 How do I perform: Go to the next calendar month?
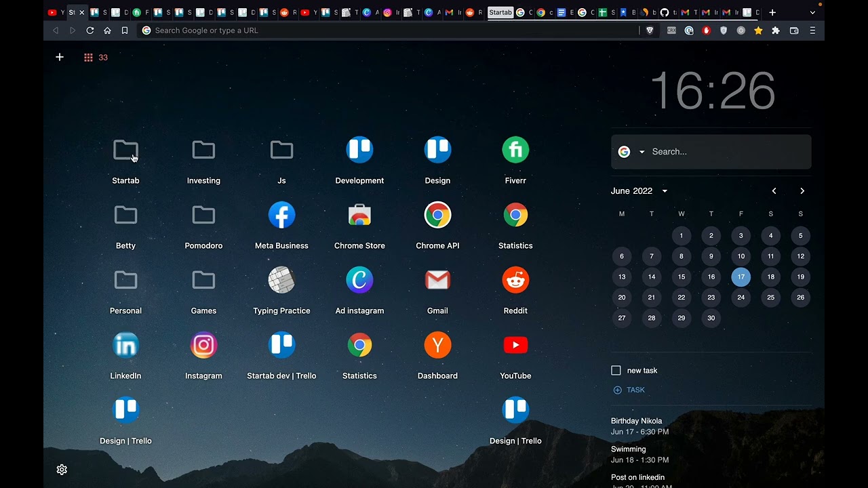point(802,191)
